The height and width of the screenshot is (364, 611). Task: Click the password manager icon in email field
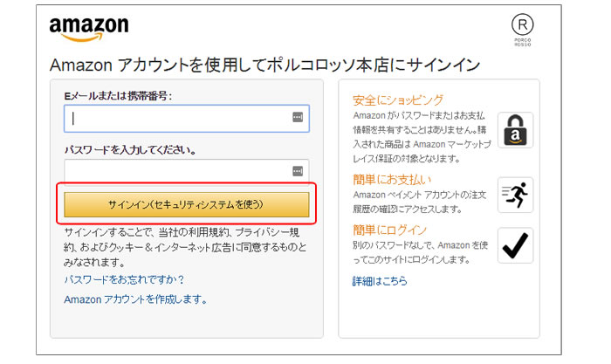(297, 118)
